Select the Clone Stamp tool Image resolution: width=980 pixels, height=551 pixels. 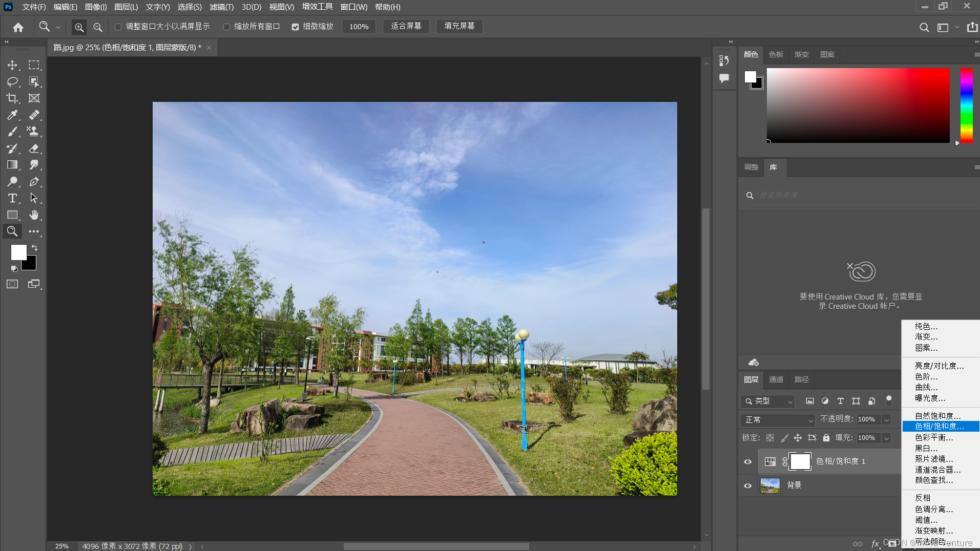point(34,132)
